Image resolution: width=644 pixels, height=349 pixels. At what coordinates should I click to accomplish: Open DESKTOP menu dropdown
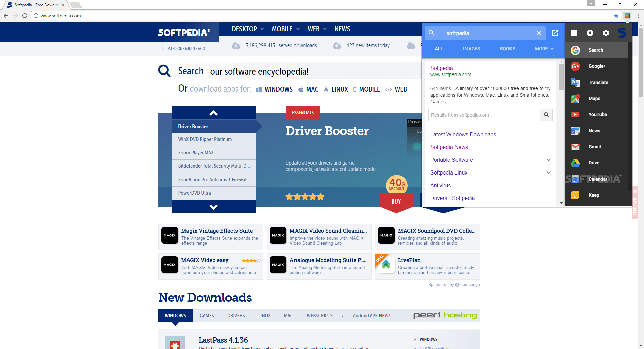coord(248,29)
